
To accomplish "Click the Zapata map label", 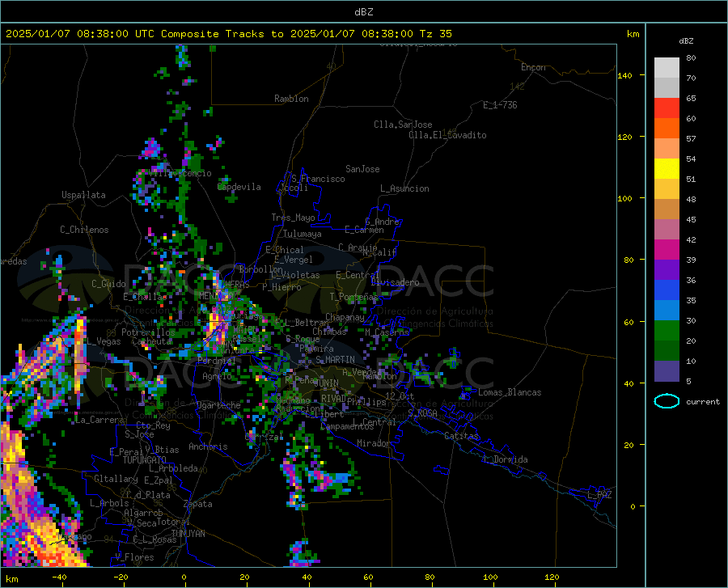I will 198,504.
